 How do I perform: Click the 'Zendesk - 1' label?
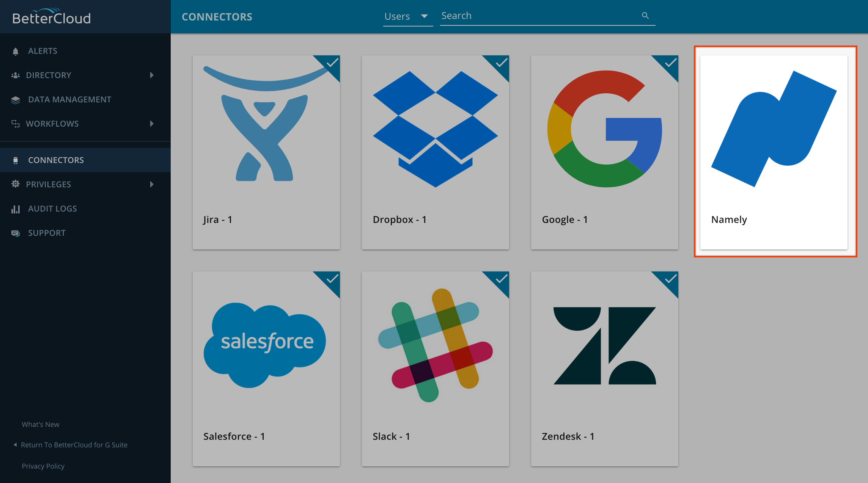(x=568, y=436)
